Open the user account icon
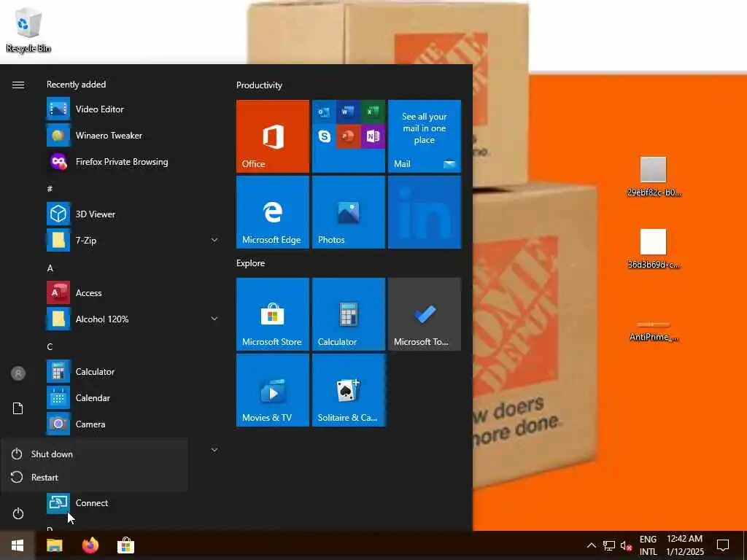747x560 pixels. [18, 374]
